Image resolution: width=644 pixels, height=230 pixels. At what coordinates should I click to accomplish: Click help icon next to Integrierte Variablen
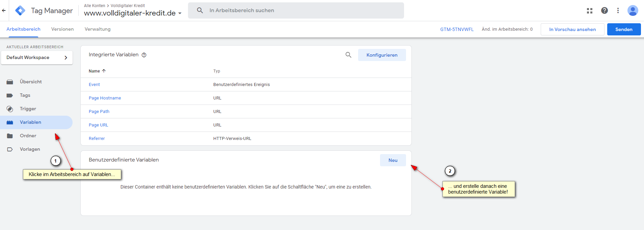coord(144,55)
